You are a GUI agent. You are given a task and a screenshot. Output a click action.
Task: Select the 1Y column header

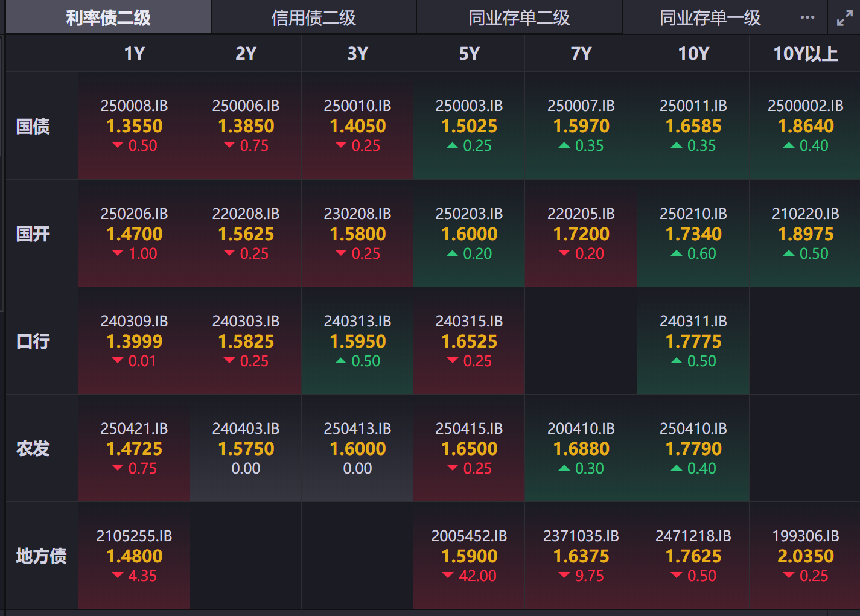134,54
